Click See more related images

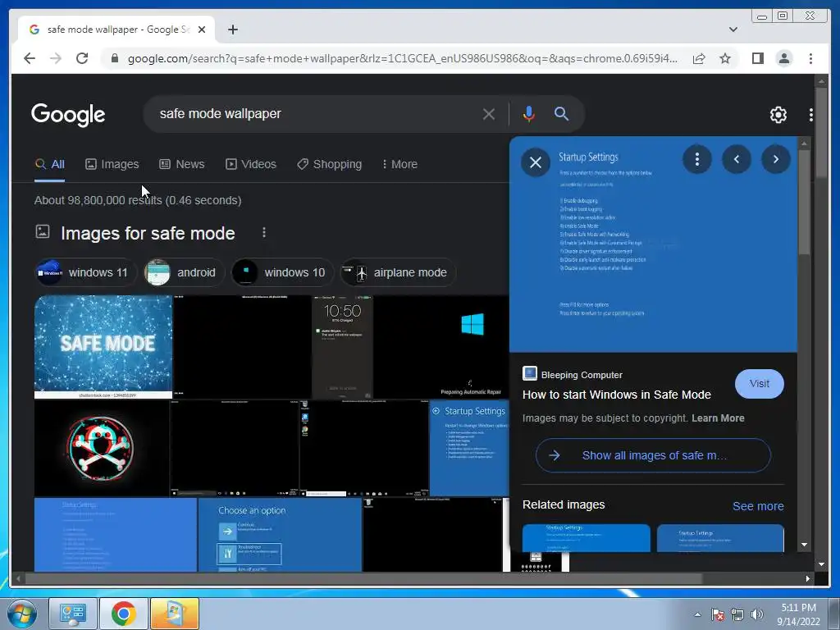point(758,506)
